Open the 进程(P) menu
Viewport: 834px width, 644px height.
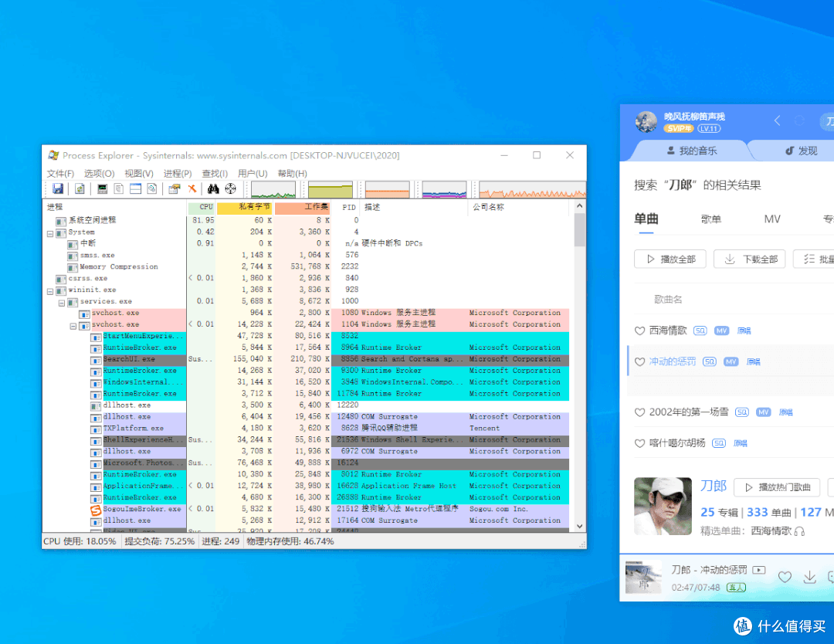point(177,174)
